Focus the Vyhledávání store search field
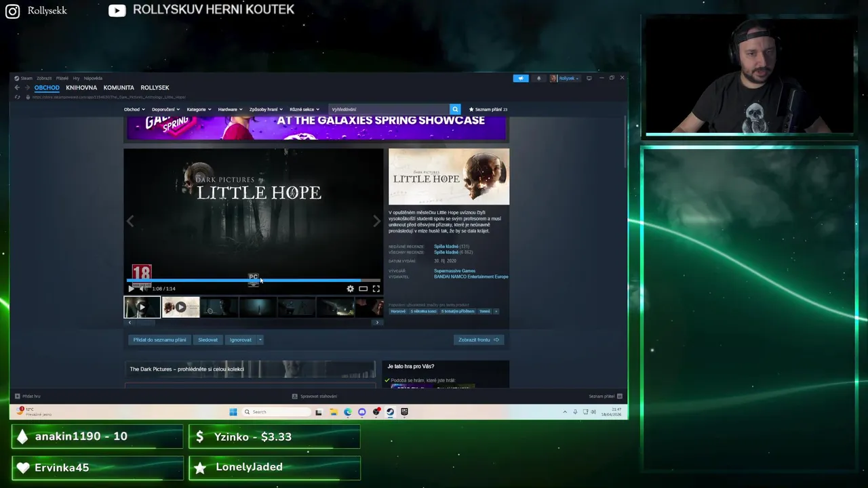 [389, 109]
